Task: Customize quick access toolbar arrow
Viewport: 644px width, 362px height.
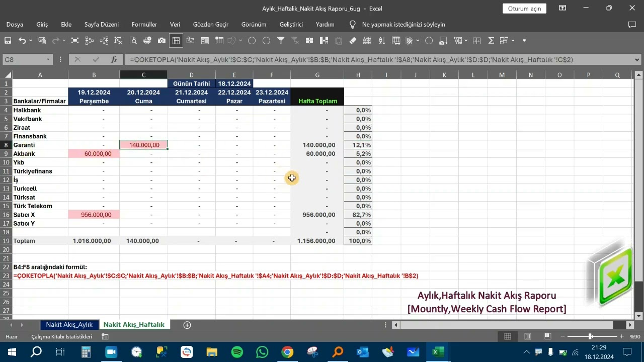Action: tap(524, 41)
